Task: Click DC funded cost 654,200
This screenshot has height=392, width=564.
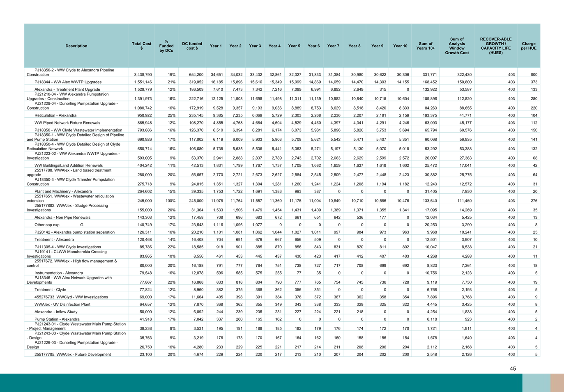Action: pos(196,75)
